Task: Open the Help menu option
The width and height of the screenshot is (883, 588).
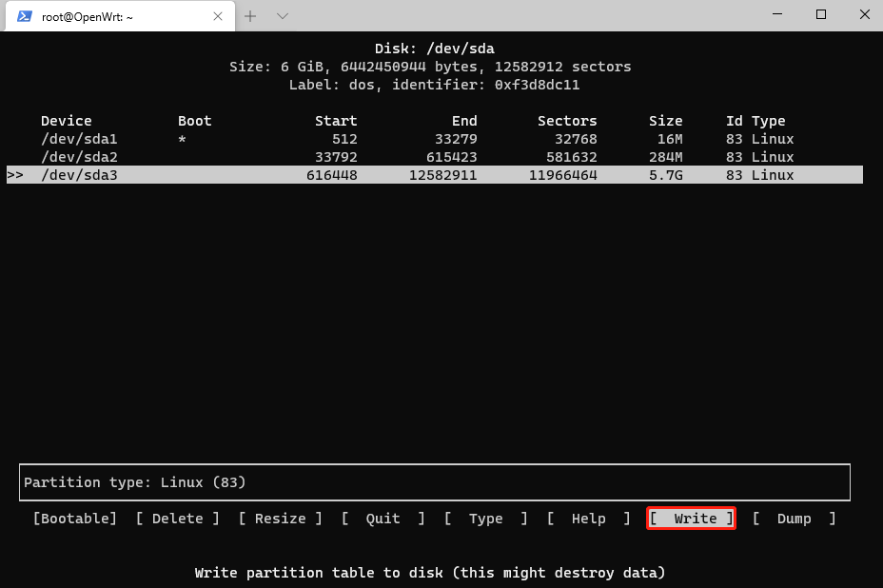Action: tap(588, 519)
